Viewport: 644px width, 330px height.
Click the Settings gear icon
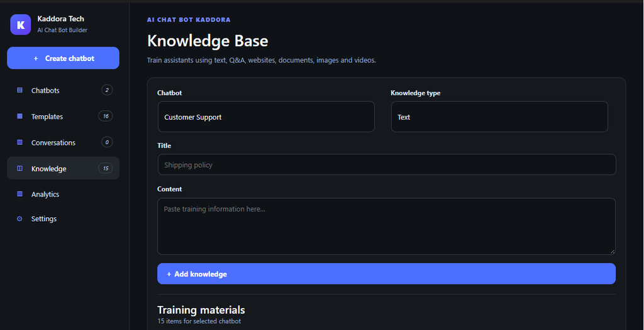coord(19,219)
